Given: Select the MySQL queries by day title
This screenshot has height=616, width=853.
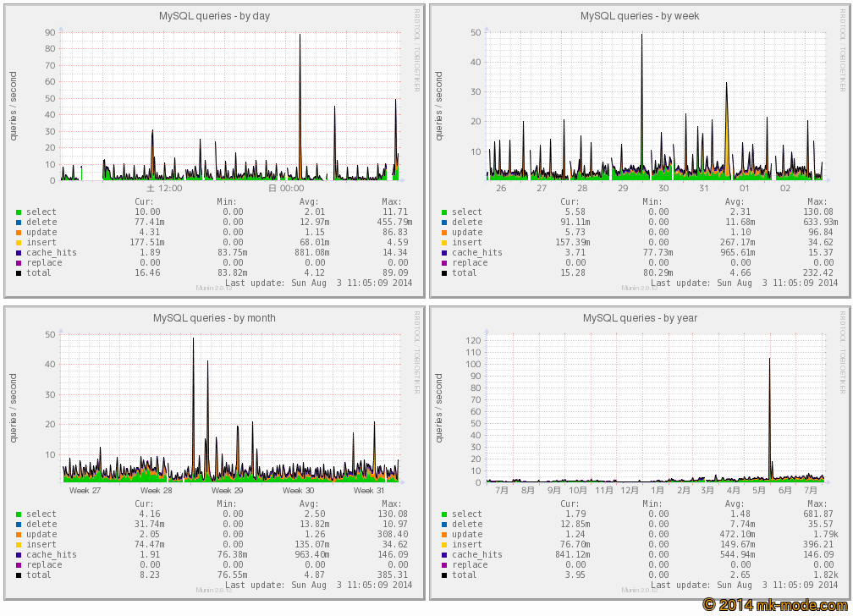Looking at the screenshot, I should pos(214,15).
